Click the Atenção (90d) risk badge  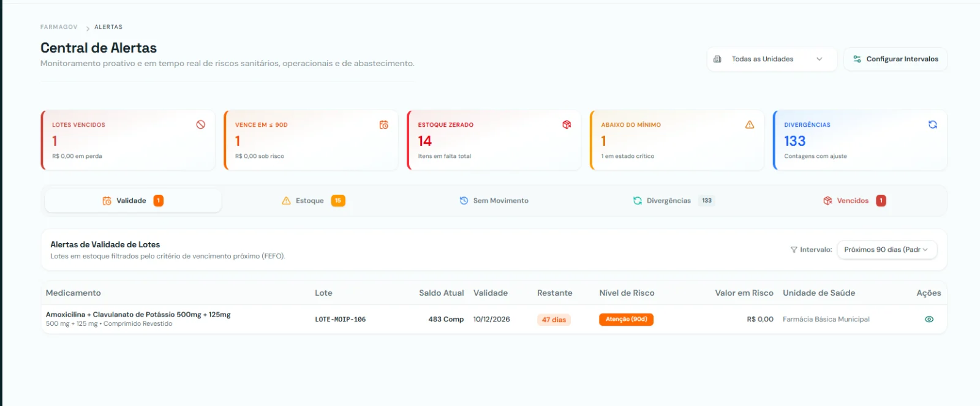[x=626, y=319]
